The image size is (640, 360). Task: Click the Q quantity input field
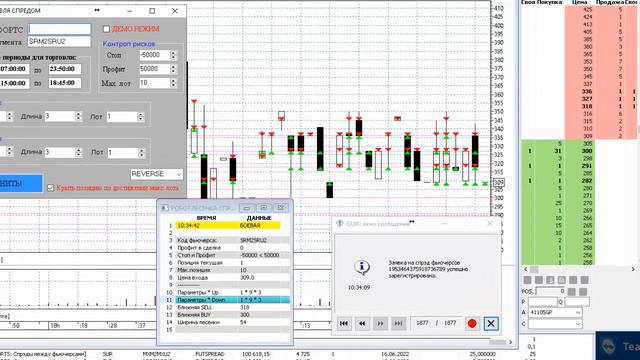point(577,302)
